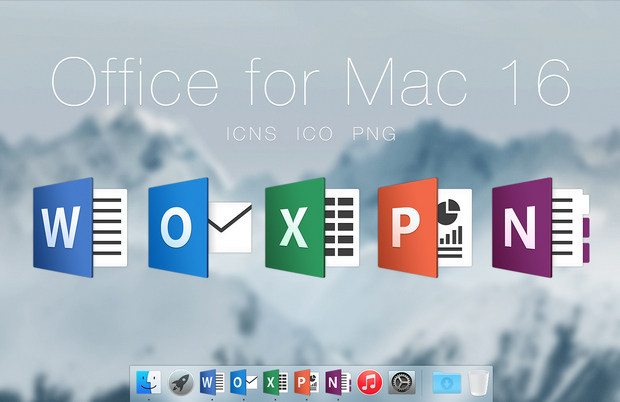Open the Trash in the dock

[478, 382]
